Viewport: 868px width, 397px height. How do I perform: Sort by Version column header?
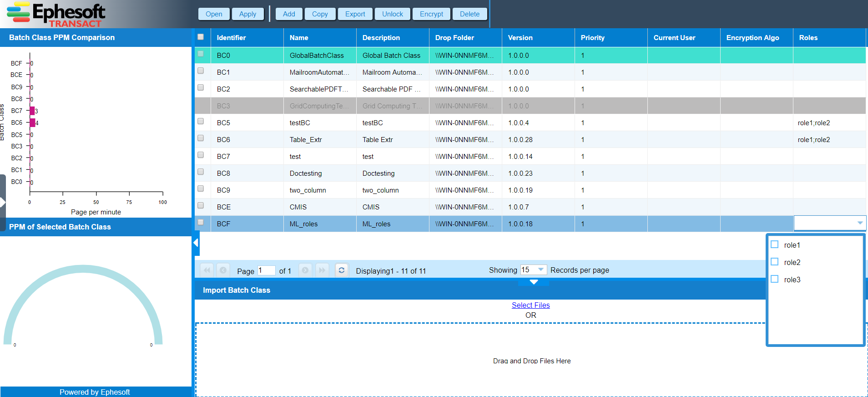coord(538,37)
